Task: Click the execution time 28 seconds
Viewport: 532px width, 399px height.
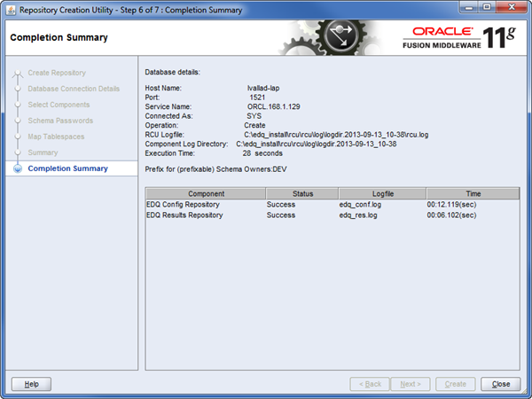Action: click(x=262, y=153)
